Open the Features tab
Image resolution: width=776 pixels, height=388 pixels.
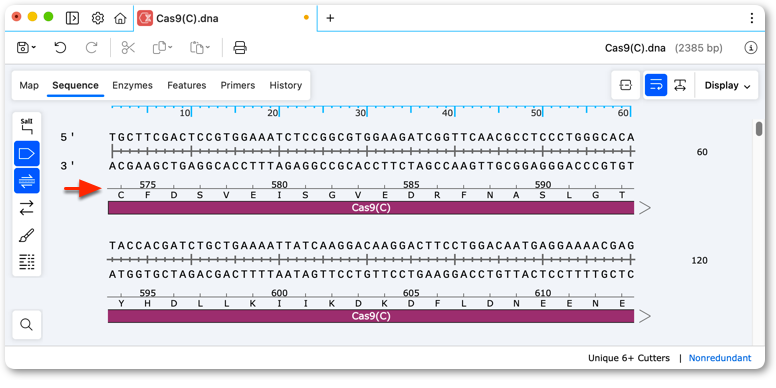click(x=187, y=85)
